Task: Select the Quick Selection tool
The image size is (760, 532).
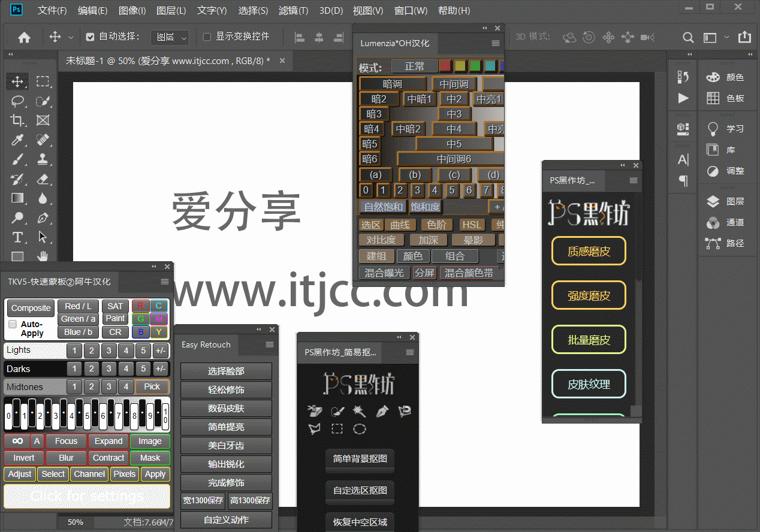Action: 43,101
